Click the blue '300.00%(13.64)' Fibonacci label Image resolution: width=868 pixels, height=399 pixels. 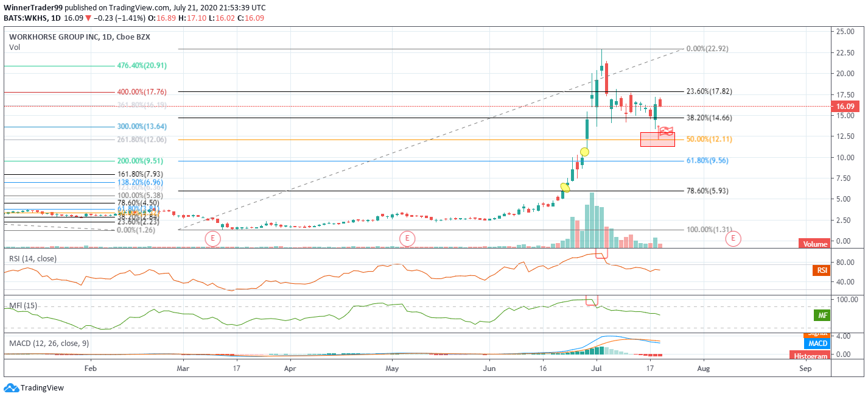142,127
